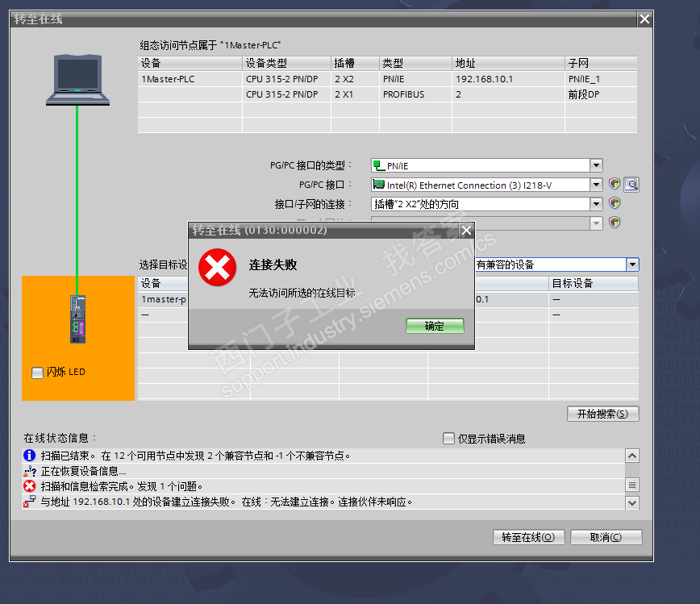
Task: Select the 2 X2 slot cell
Action: click(356, 79)
